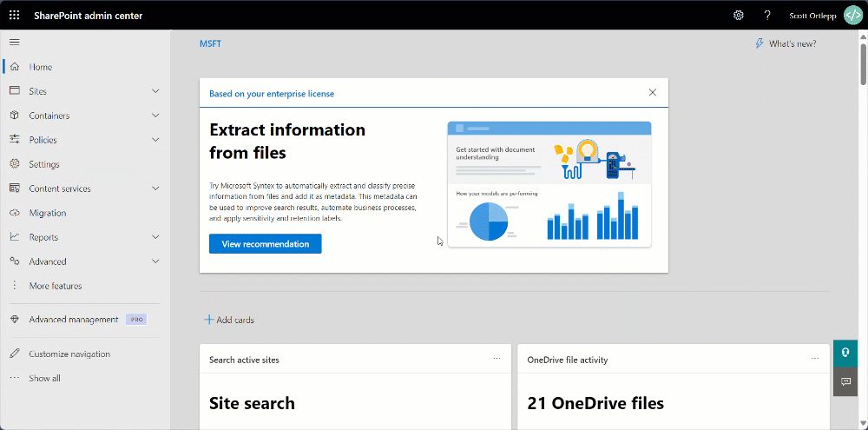Click Based on your enterprise license text

pos(272,94)
